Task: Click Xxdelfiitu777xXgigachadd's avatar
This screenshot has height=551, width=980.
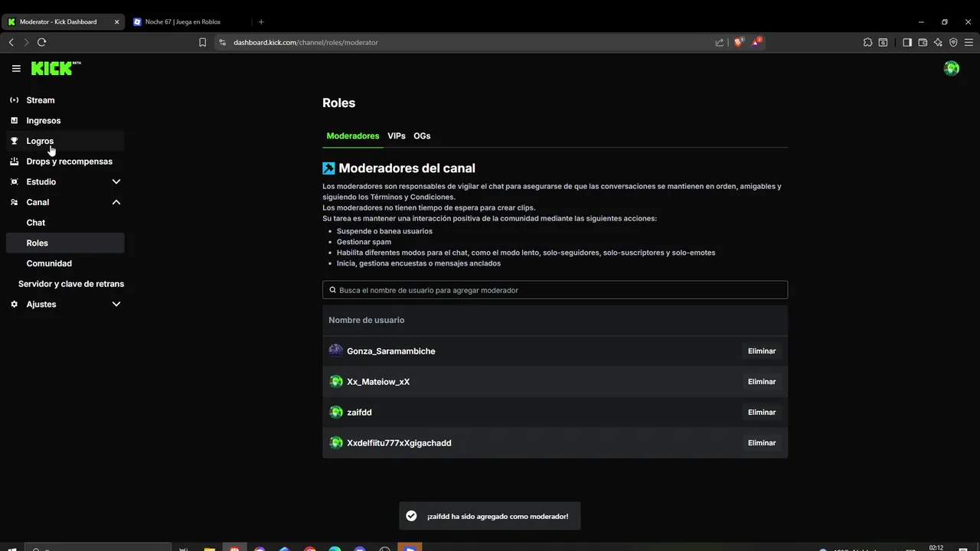Action: click(x=335, y=442)
